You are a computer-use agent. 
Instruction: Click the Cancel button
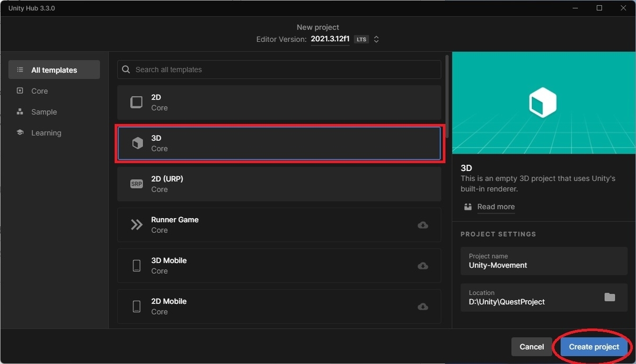click(532, 347)
